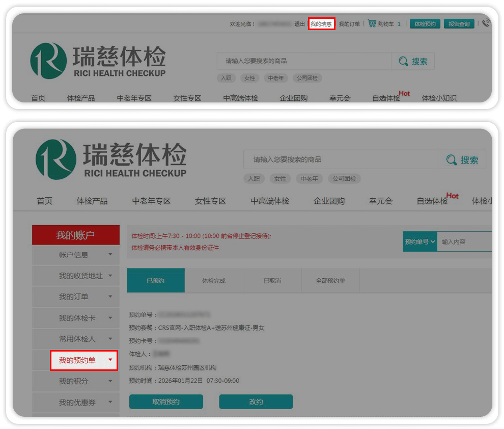This screenshot has height=429, width=504.
Task: Click the magnifier 搜索 icon in upper panel
Action: [403, 62]
